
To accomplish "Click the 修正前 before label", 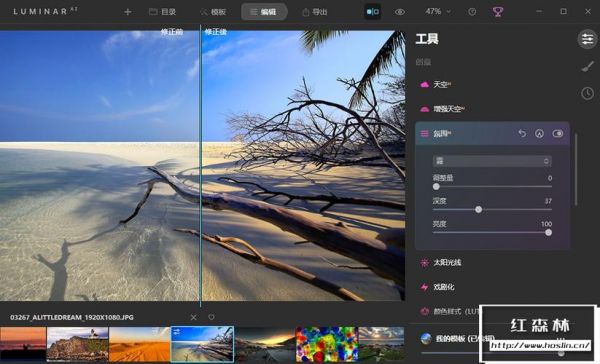I will point(172,32).
